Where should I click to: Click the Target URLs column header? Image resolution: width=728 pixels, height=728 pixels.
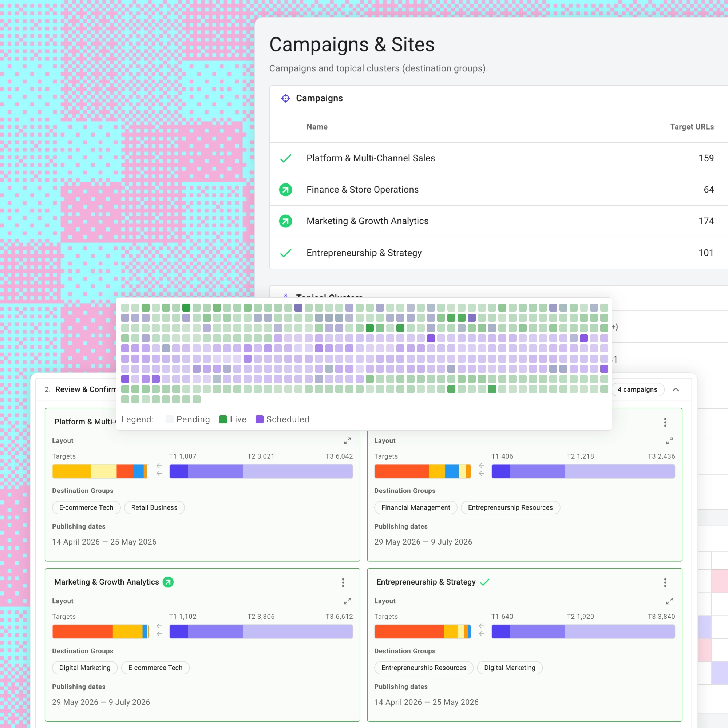[692, 127]
